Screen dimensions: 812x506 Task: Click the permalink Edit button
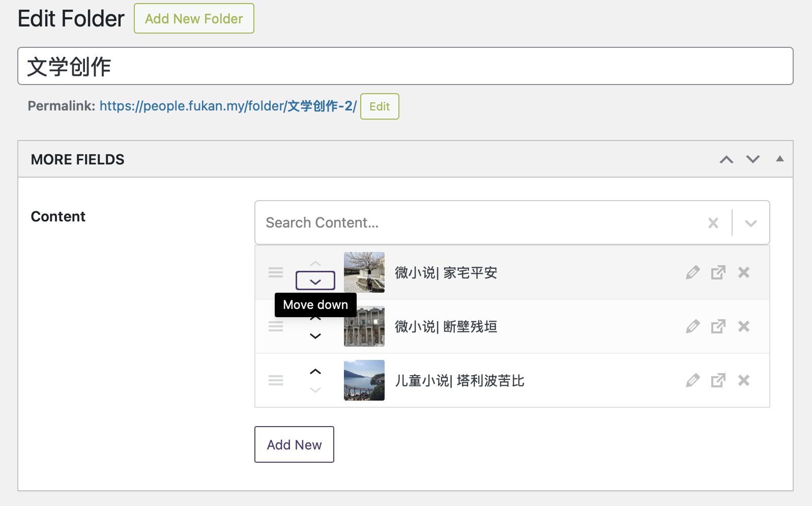pos(380,106)
